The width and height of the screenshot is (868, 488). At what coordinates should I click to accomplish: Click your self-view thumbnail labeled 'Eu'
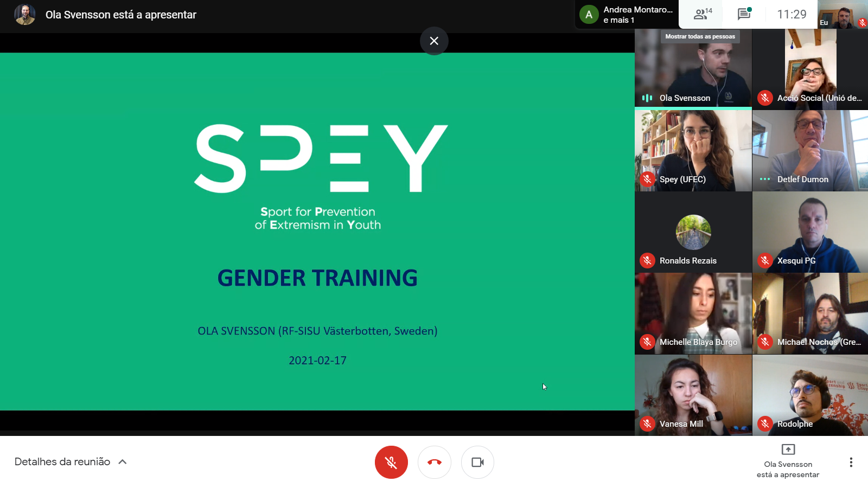pyautogui.click(x=841, y=15)
